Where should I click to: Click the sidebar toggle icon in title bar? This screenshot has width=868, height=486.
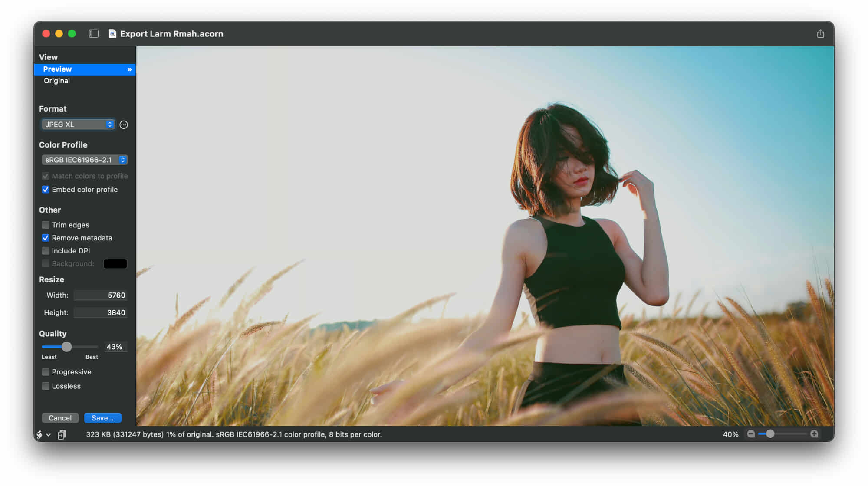(x=94, y=33)
